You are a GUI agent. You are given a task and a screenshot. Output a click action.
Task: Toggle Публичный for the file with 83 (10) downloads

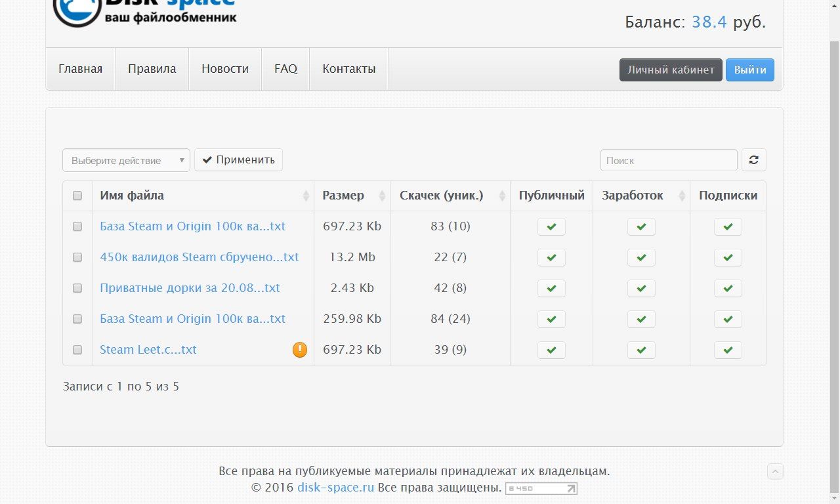pos(551,226)
